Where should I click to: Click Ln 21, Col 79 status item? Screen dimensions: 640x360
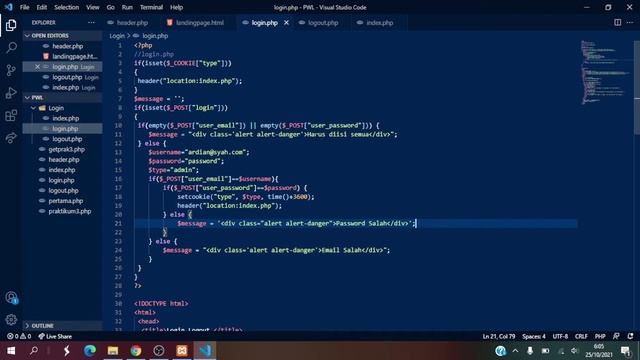[x=499, y=336]
